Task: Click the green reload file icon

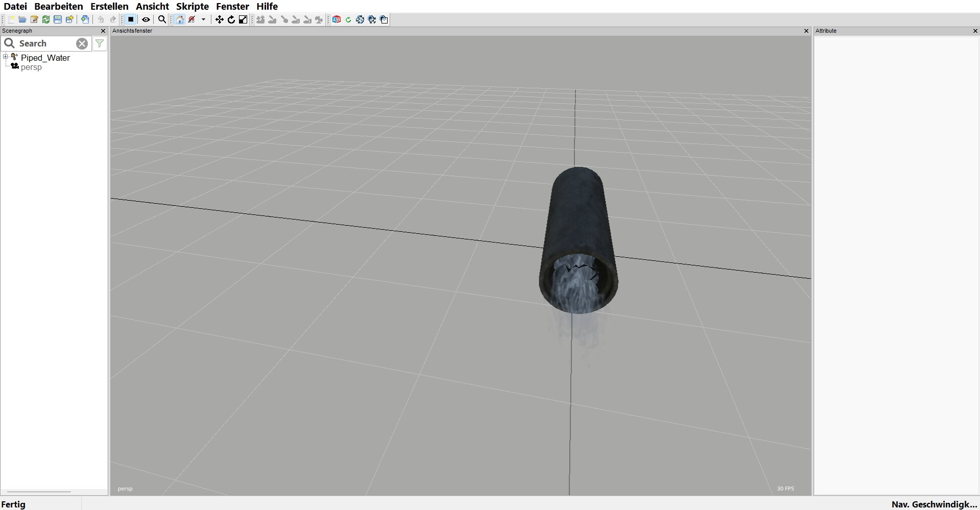Action: coord(46,19)
